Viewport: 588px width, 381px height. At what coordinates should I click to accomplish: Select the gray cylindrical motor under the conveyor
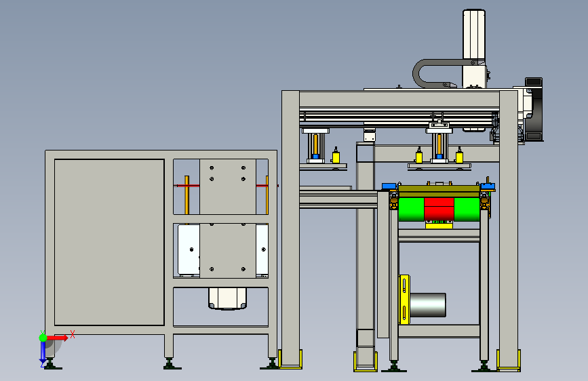point(428,305)
